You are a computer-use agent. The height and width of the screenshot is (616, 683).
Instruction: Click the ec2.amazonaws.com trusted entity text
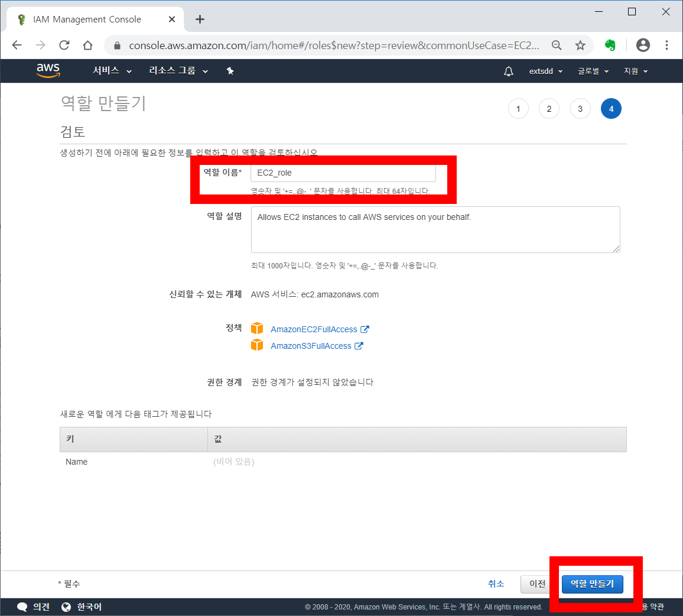tap(340, 295)
